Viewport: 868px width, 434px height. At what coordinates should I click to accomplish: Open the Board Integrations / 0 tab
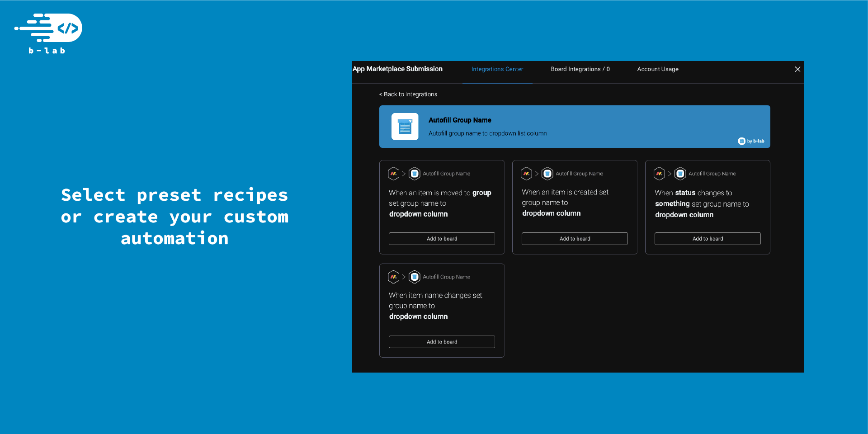pos(580,69)
